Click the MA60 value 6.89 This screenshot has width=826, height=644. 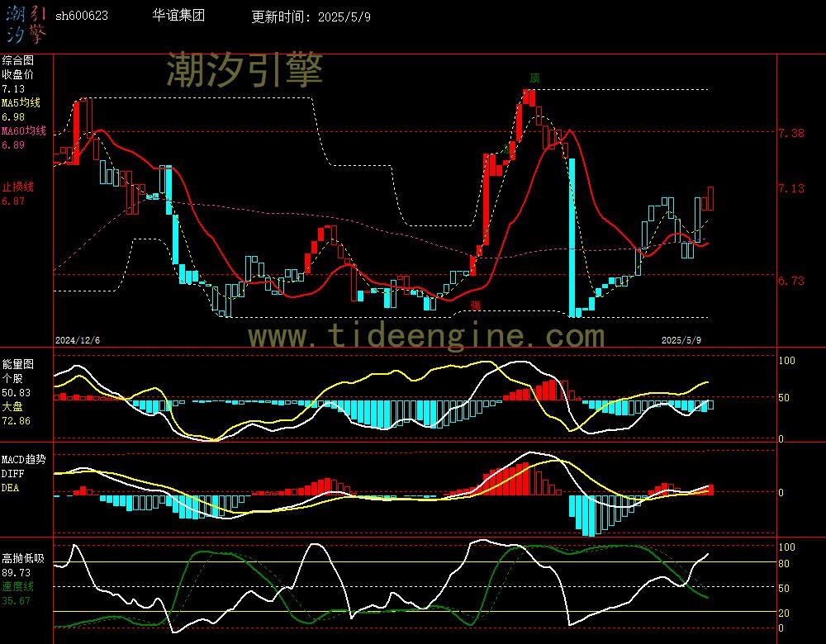[13, 144]
